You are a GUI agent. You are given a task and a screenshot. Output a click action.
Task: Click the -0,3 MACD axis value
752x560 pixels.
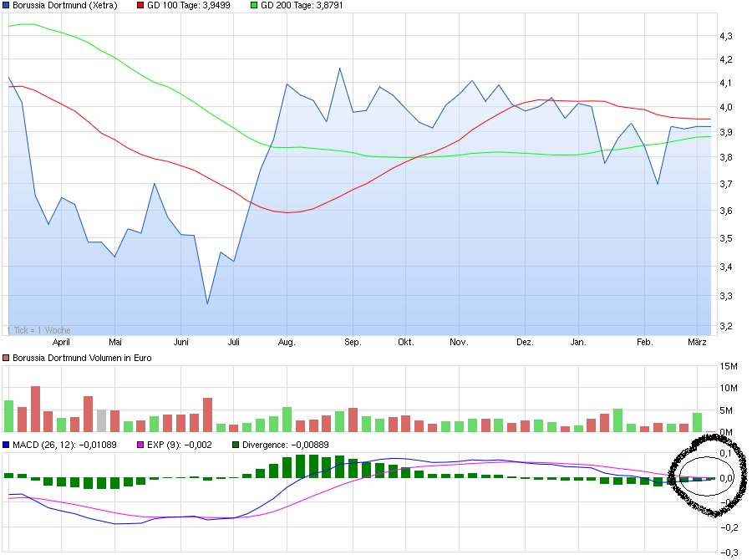coord(731,552)
